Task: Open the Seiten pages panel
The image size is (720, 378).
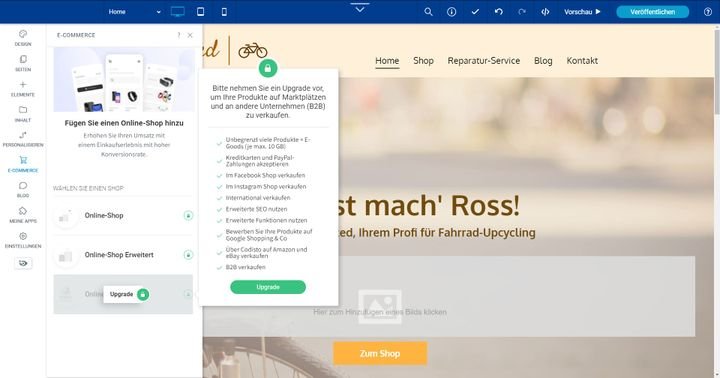Action: click(23, 63)
